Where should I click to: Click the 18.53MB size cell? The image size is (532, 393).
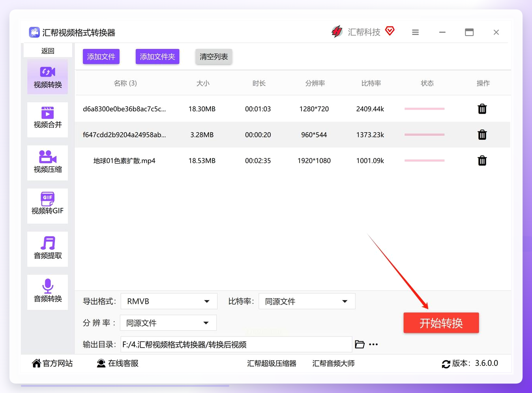202,161
